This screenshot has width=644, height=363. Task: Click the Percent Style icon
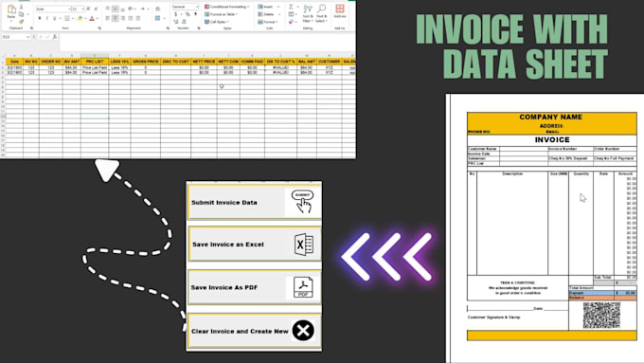tap(188, 14)
